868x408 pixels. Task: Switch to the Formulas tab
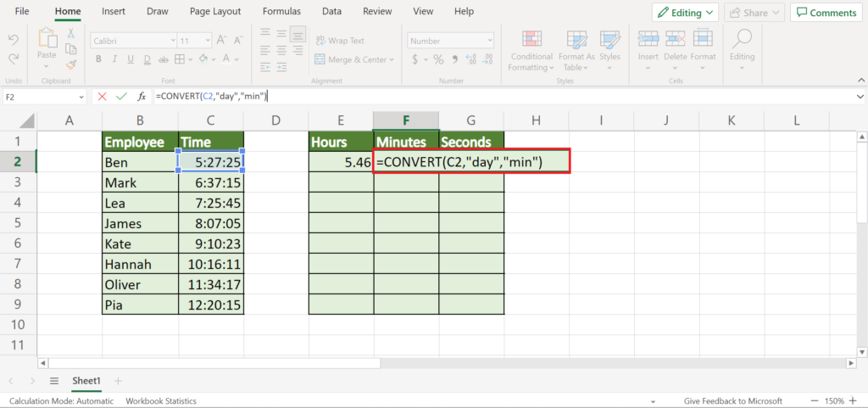tap(281, 11)
